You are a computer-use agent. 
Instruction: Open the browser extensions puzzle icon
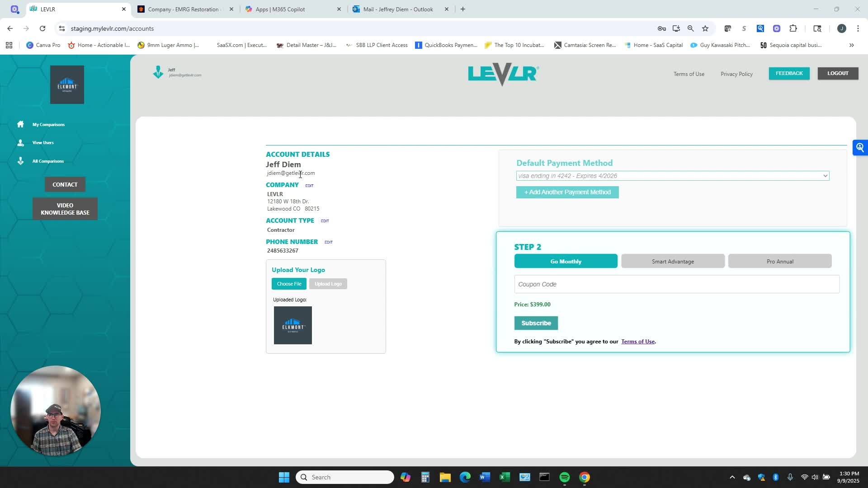point(793,28)
